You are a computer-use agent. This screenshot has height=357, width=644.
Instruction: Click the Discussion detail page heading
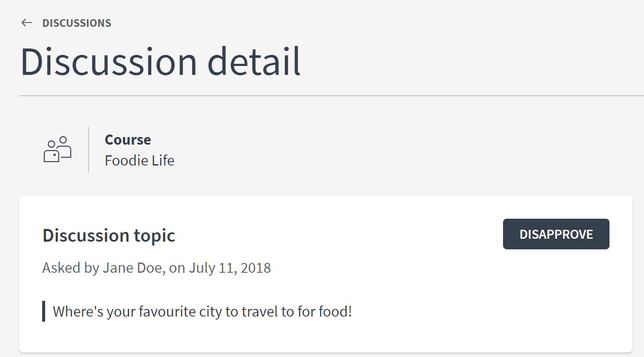161,62
